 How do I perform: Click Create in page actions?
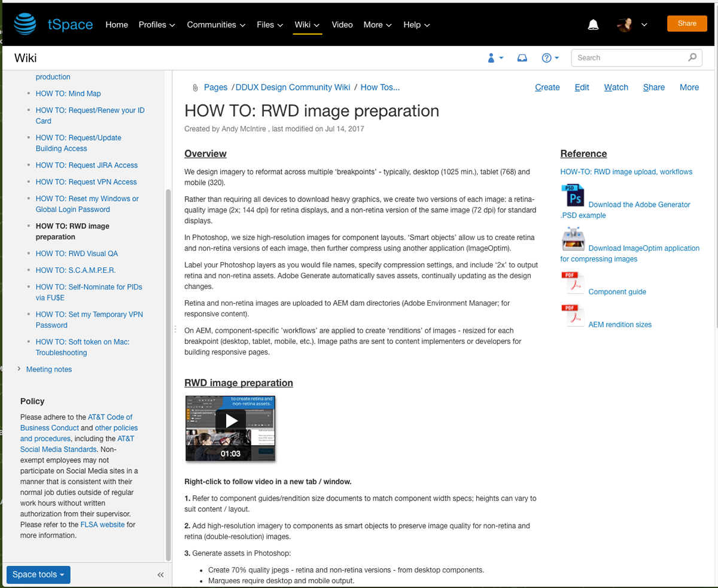click(547, 87)
